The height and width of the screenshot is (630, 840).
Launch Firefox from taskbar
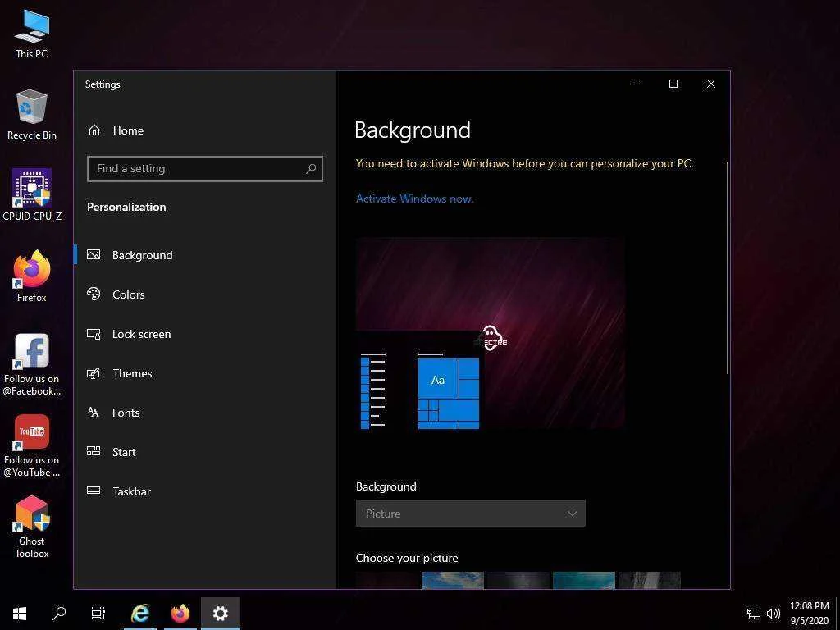coord(180,614)
